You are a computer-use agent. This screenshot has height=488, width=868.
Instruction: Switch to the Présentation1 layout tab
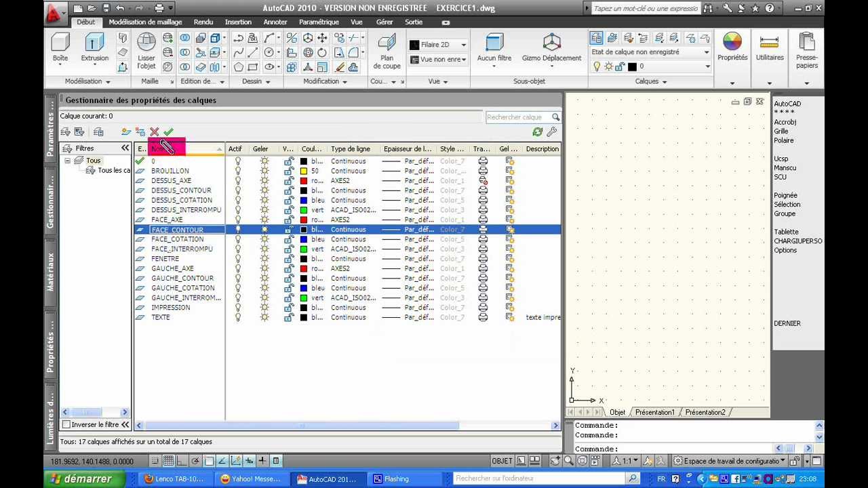pyautogui.click(x=654, y=412)
